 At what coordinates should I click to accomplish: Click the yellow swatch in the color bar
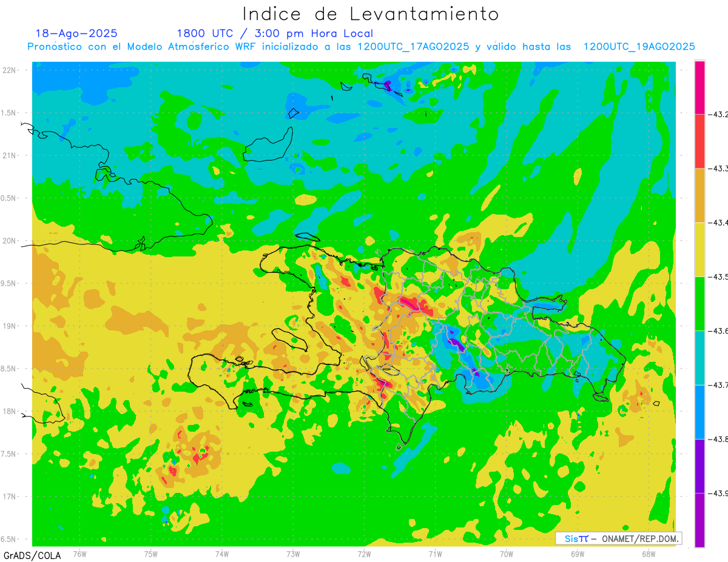(699, 250)
